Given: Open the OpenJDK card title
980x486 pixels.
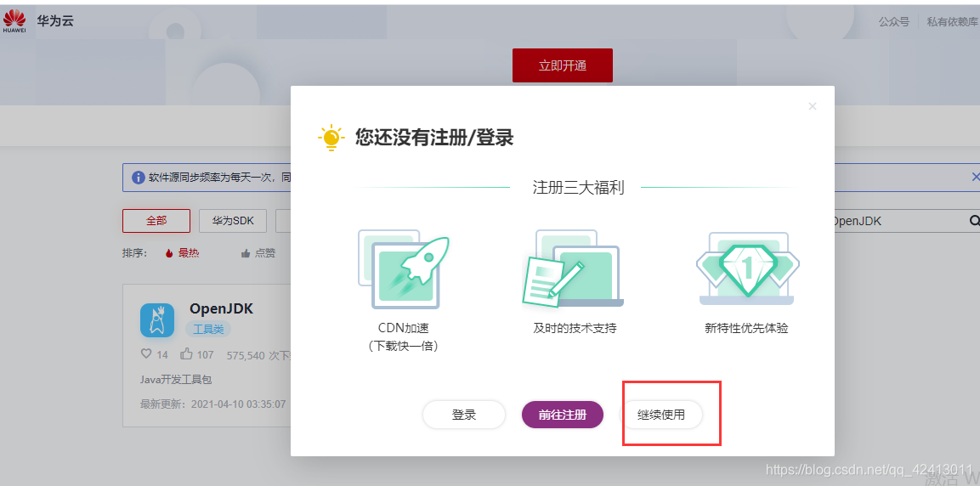Looking at the screenshot, I should (x=221, y=308).
